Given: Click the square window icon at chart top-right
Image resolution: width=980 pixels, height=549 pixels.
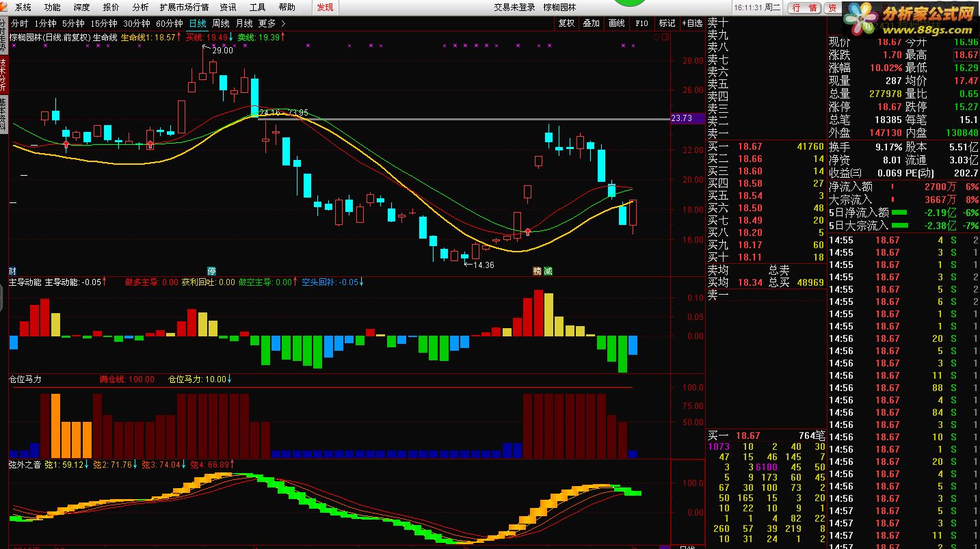Looking at the screenshot, I should [x=665, y=38].
